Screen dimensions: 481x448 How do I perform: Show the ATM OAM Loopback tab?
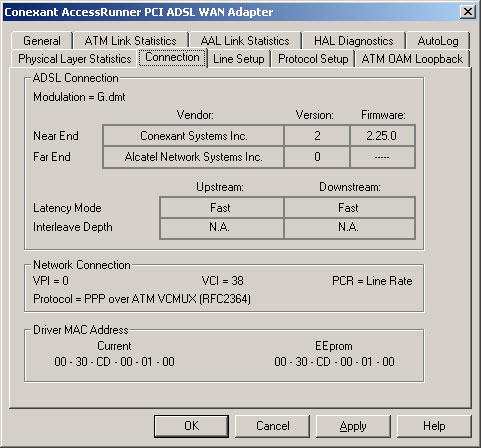[412, 59]
